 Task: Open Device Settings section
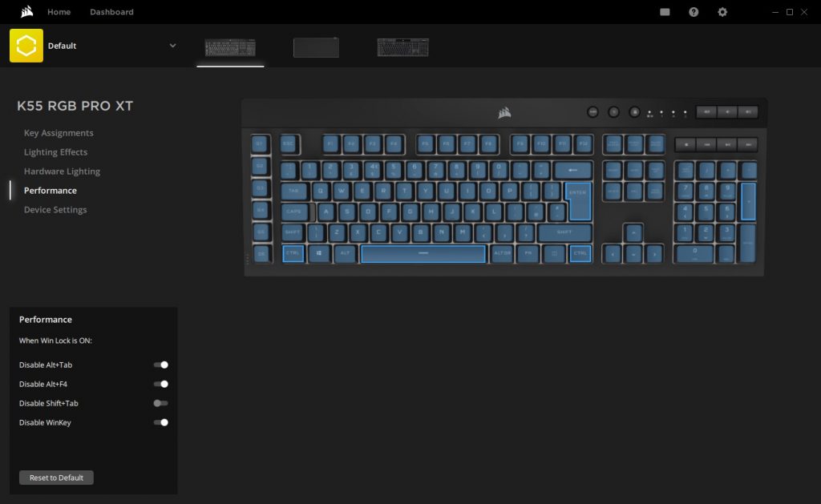tap(55, 209)
